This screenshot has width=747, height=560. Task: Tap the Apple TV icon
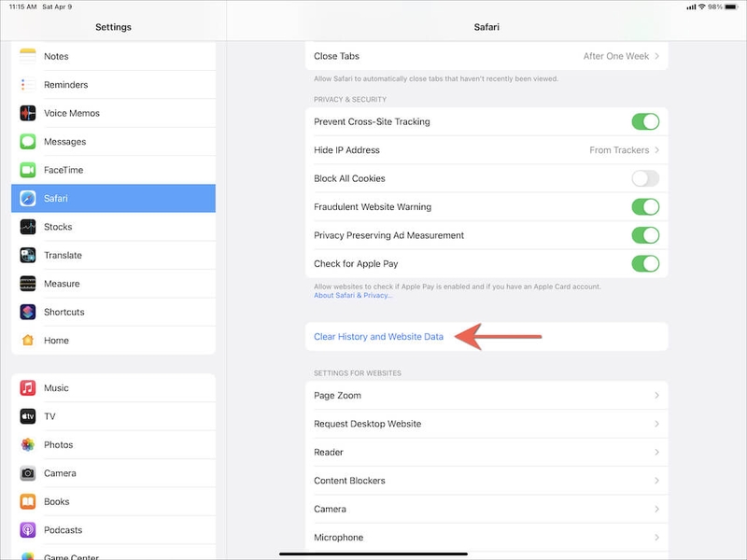[x=28, y=416]
